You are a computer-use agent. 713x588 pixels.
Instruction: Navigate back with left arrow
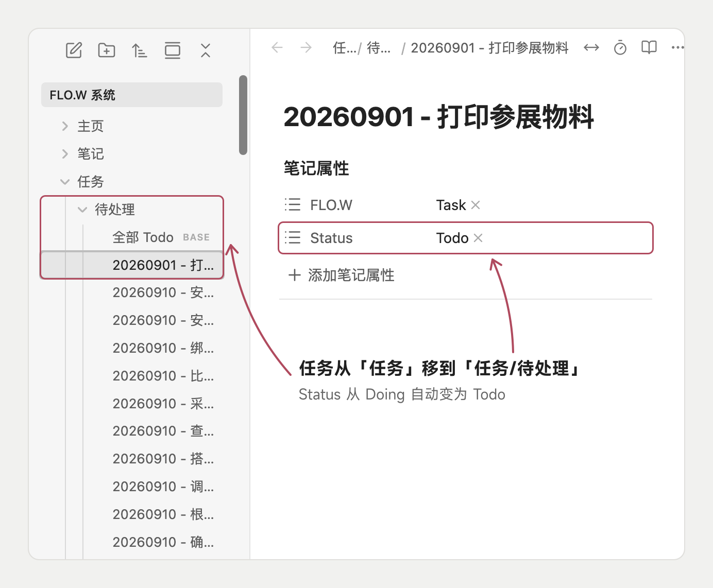tap(277, 48)
